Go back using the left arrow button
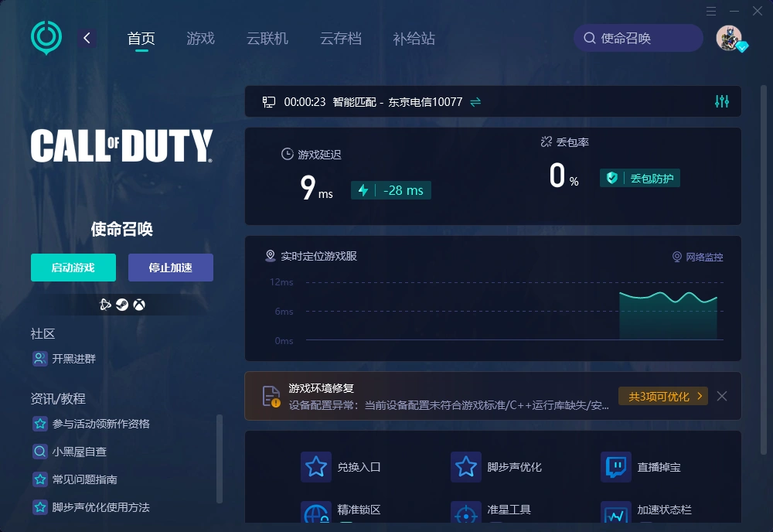The image size is (773, 532). coord(87,38)
